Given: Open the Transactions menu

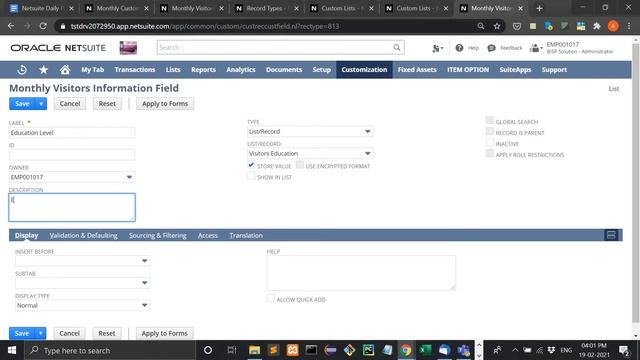Looking at the screenshot, I should point(135,70).
